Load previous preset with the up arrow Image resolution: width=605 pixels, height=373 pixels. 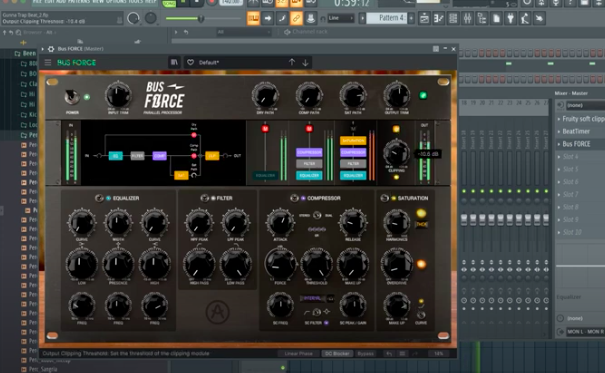292,62
